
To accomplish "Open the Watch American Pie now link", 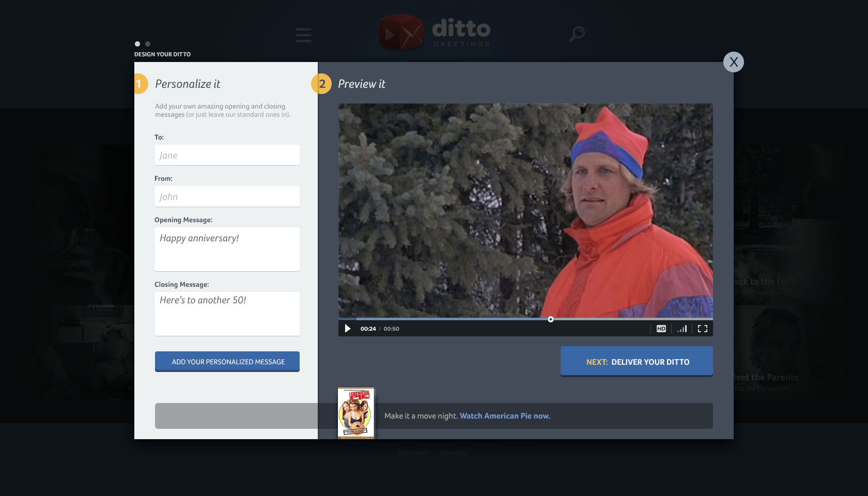I will (504, 415).
